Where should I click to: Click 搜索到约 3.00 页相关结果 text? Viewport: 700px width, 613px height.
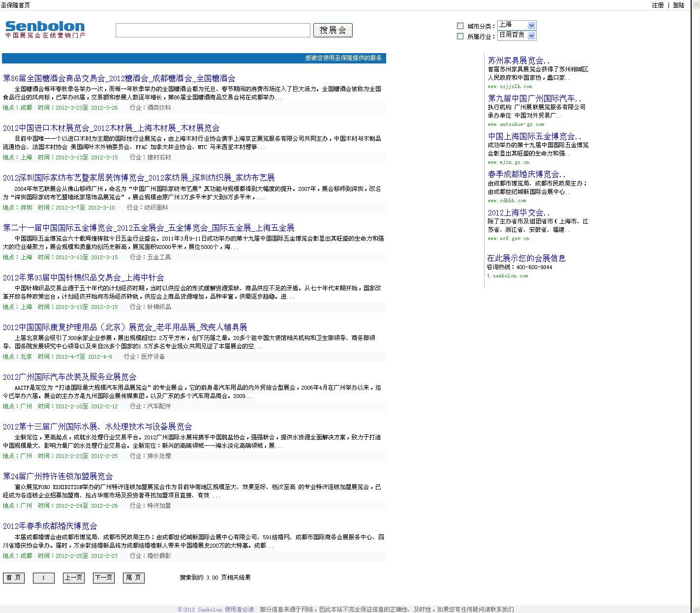click(x=215, y=578)
